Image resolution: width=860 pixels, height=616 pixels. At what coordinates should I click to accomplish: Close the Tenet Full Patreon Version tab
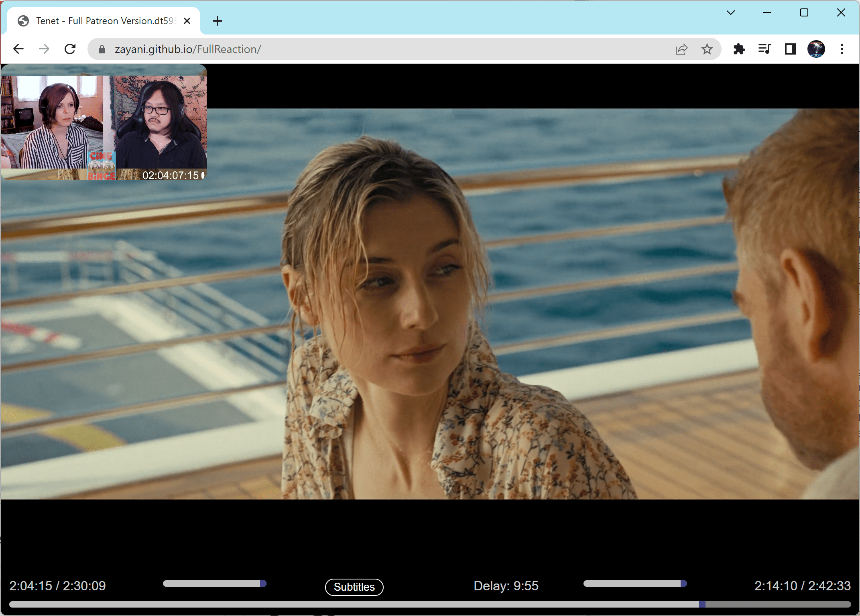187,21
